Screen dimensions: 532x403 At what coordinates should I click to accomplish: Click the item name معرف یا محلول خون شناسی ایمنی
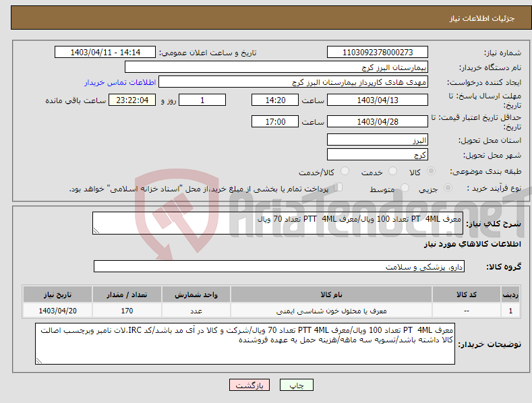[332, 311]
